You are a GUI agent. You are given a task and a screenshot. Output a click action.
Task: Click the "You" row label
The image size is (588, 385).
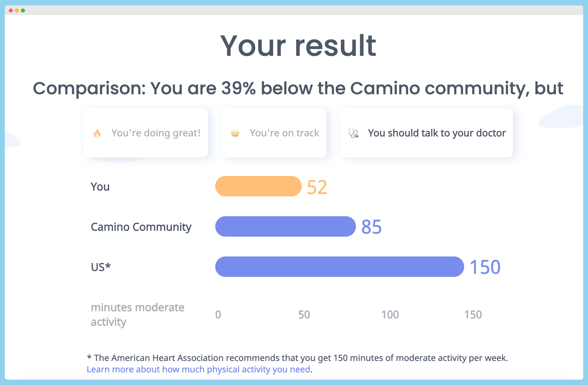[100, 187]
